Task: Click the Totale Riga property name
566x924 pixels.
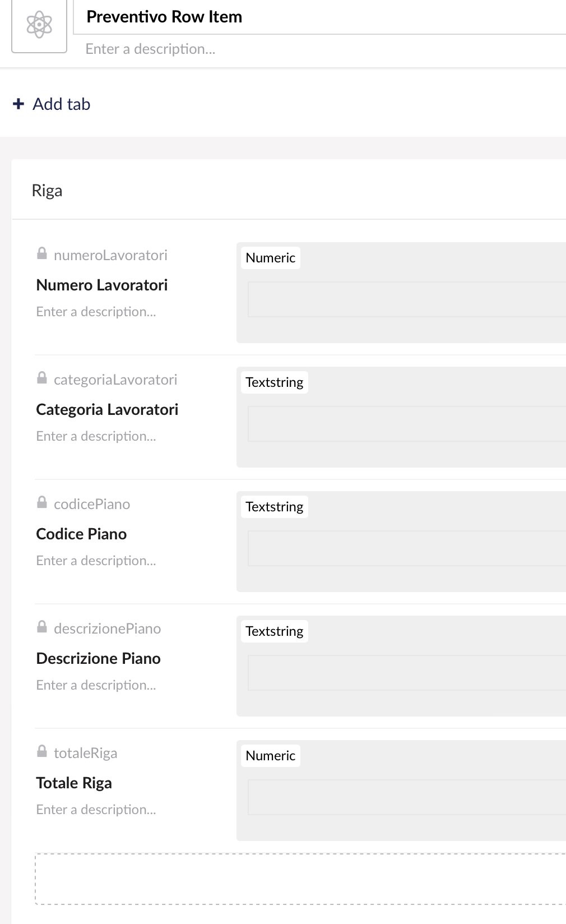Action: [74, 783]
